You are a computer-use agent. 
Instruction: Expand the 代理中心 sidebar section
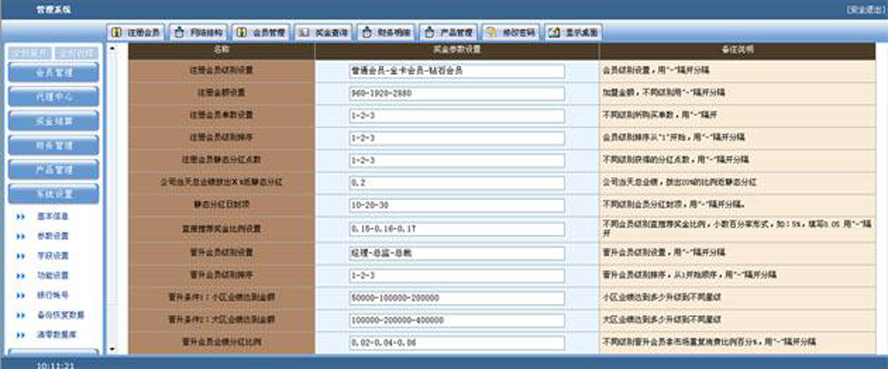click(x=53, y=97)
